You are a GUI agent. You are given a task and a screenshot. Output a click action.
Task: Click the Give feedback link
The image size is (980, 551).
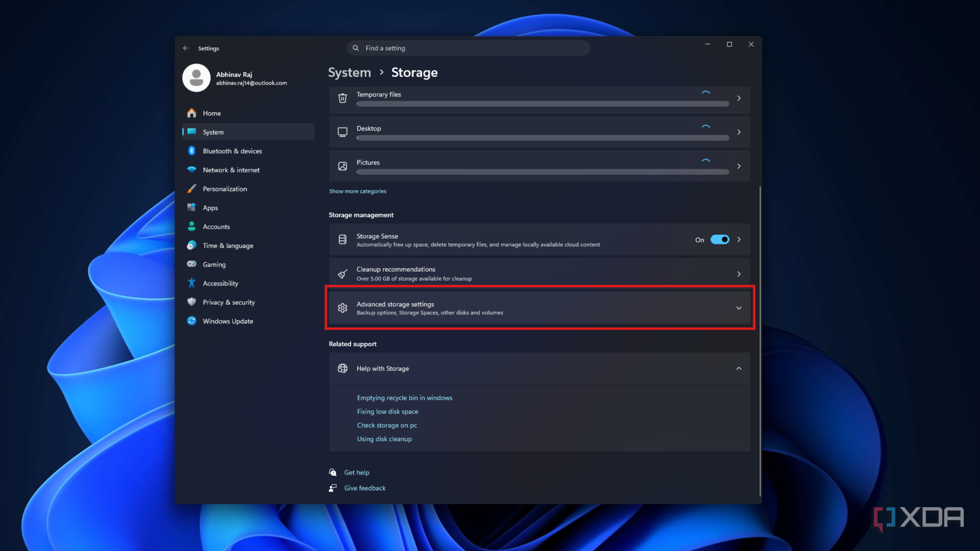365,488
